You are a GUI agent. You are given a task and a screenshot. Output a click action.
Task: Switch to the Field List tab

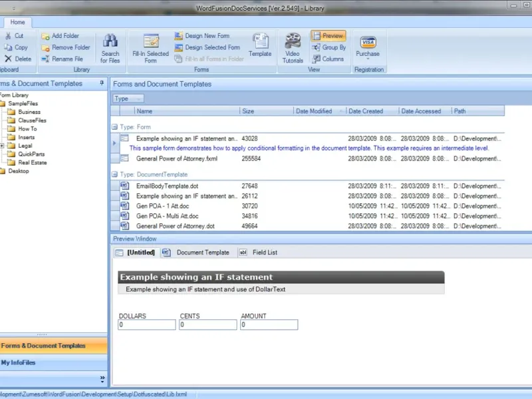pos(259,253)
